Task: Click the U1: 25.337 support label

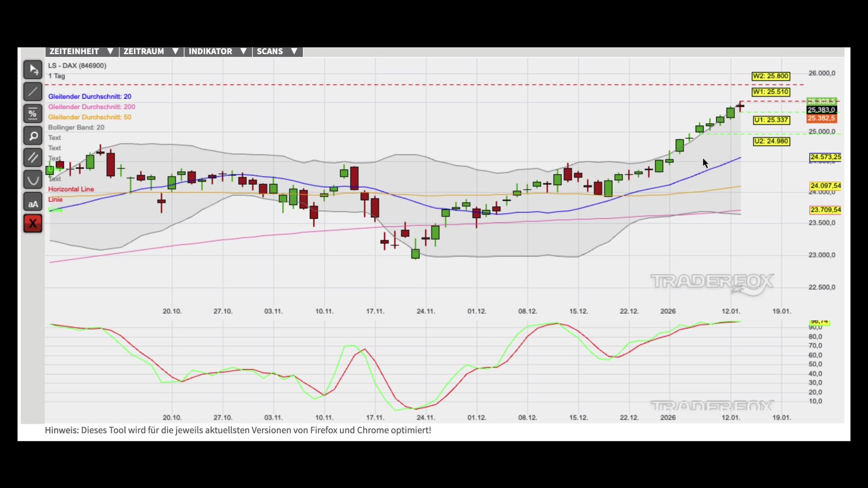Action: click(x=771, y=120)
